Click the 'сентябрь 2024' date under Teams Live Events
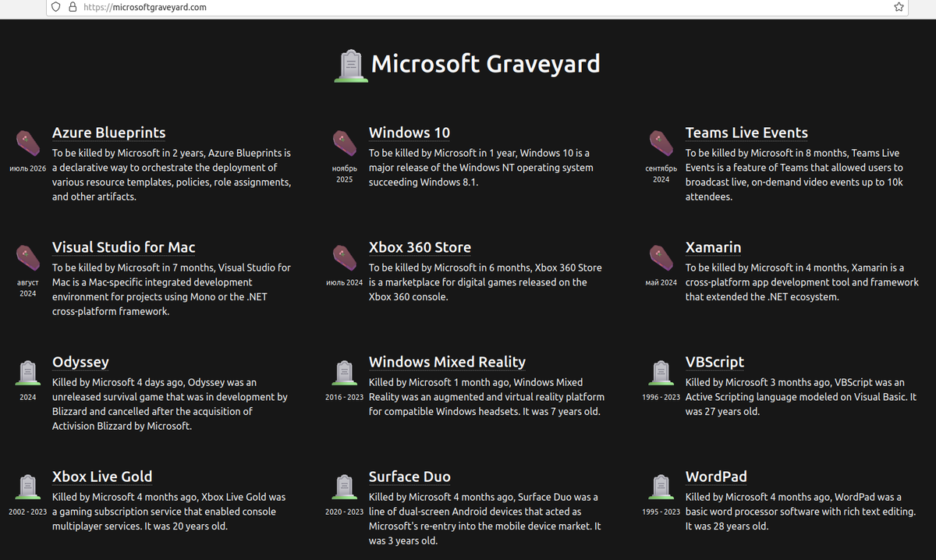Image resolution: width=936 pixels, height=560 pixels. click(x=661, y=174)
